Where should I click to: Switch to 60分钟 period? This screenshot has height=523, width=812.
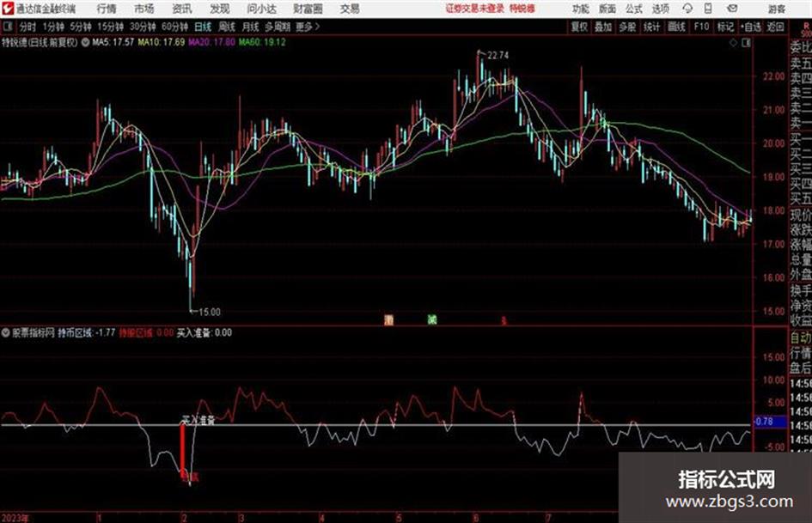click(175, 27)
